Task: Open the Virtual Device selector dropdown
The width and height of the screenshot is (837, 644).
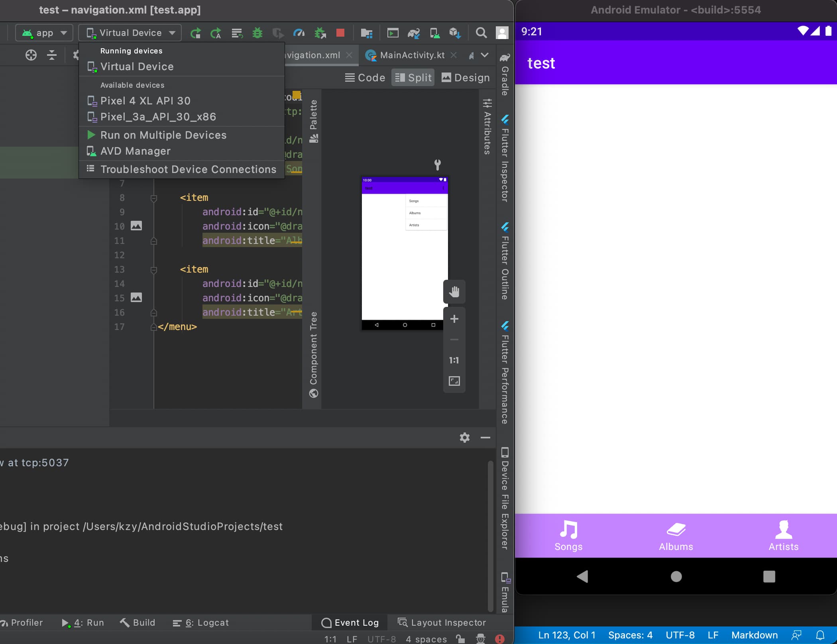Action: click(x=130, y=33)
